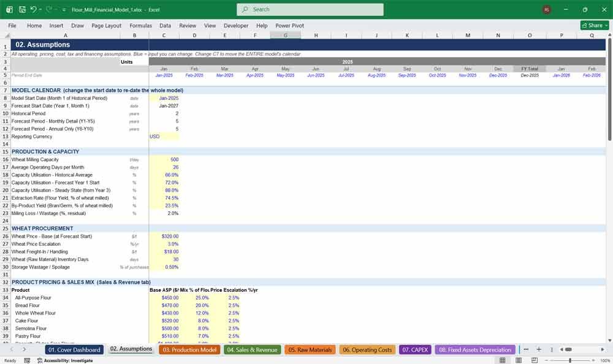This screenshot has height=364, width=613.
Task: Switch to Normal view icon
Action: click(x=503, y=360)
